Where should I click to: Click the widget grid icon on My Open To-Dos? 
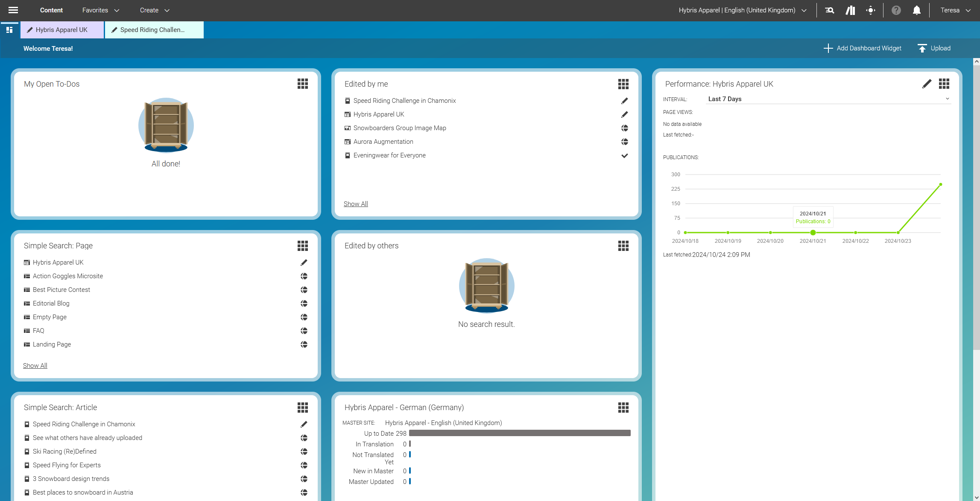pyautogui.click(x=302, y=84)
